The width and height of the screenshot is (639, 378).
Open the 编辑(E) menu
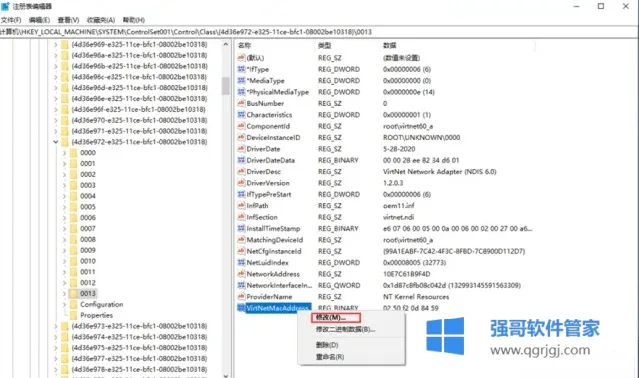39,20
